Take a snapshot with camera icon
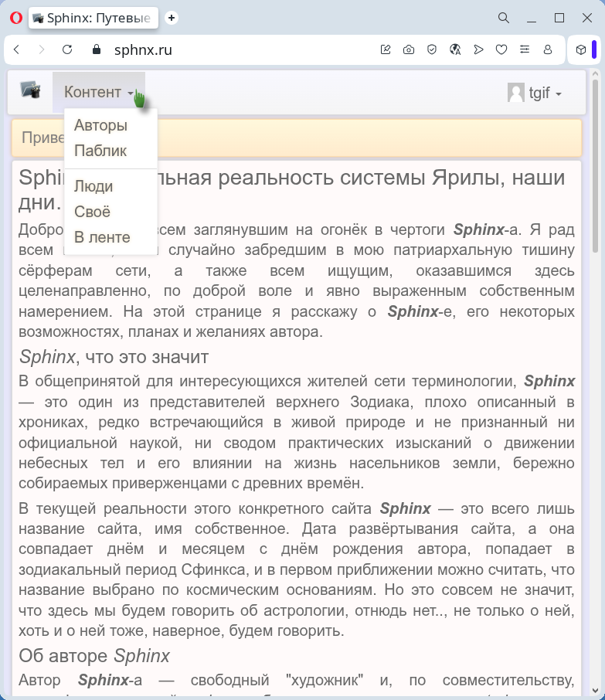Screen dimensions: 605x700 coord(408,49)
